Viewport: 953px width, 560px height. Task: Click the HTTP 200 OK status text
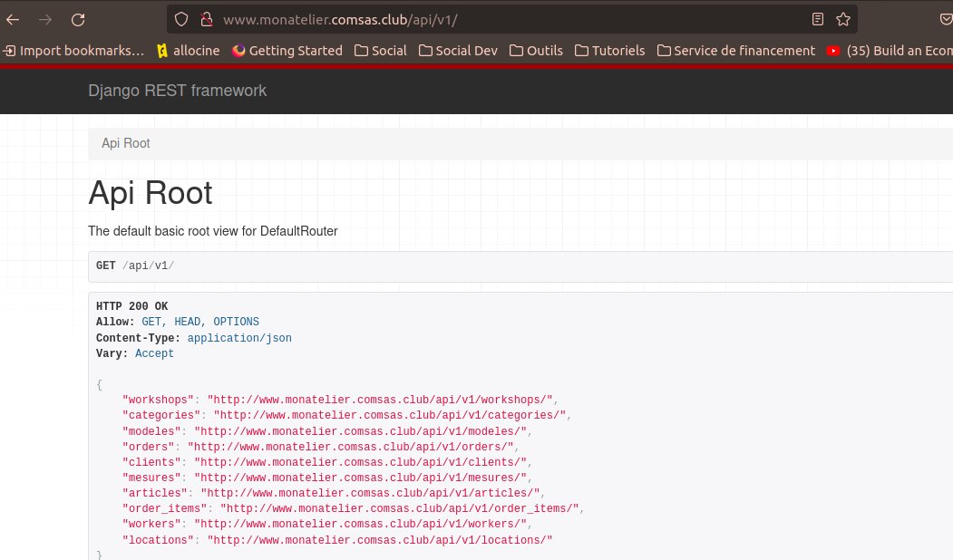131,306
